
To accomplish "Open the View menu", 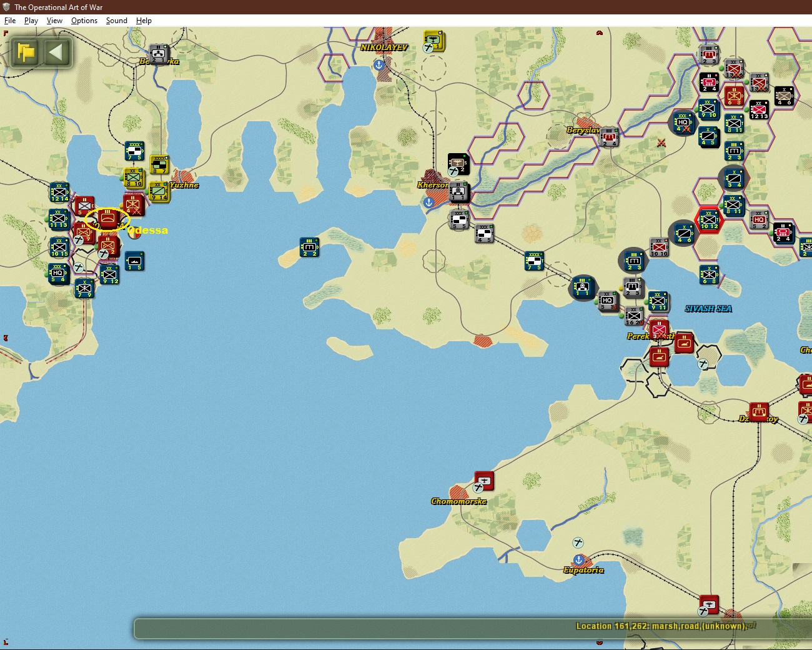I will coord(54,21).
